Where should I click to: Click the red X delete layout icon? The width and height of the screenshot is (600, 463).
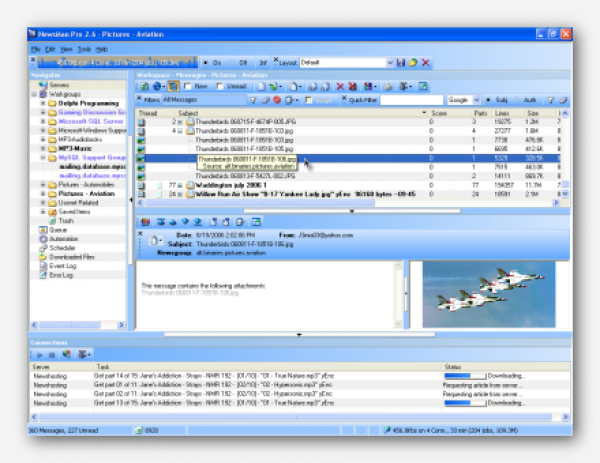[x=426, y=63]
